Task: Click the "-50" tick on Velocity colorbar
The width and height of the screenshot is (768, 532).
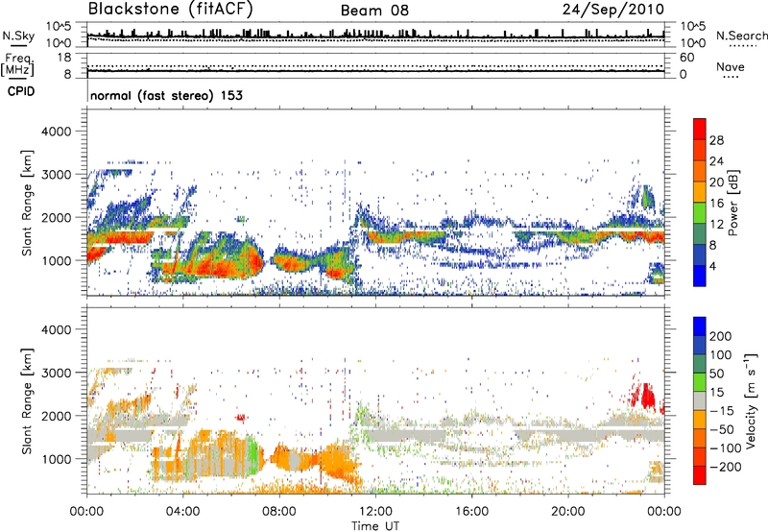Action: (x=722, y=429)
